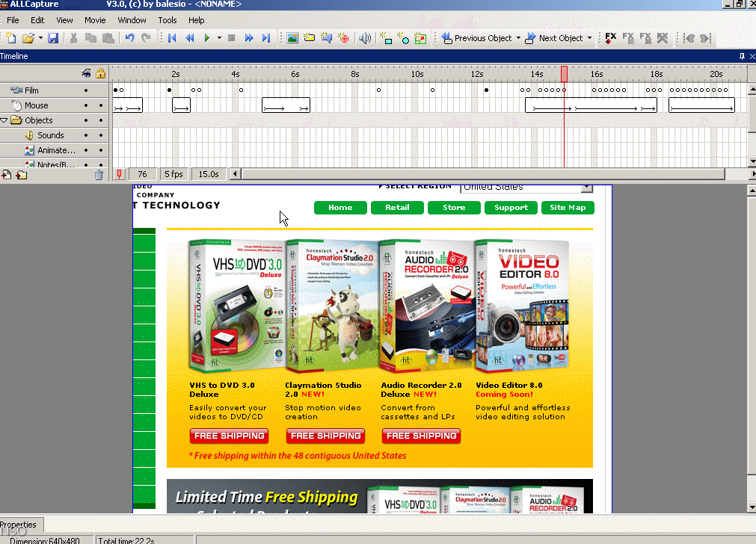Create a new project with the New icon
Screen dimensions: 756x544
10,38
